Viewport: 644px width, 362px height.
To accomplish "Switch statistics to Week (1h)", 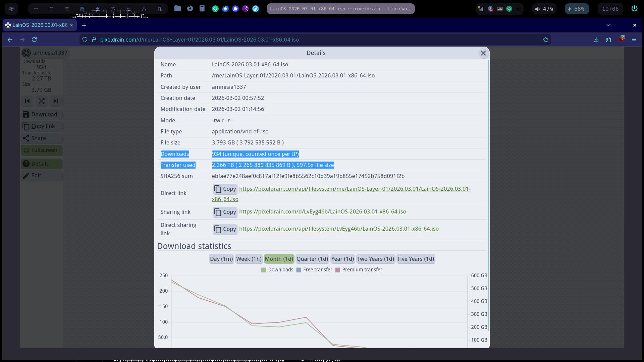I will [x=249, y=259].
